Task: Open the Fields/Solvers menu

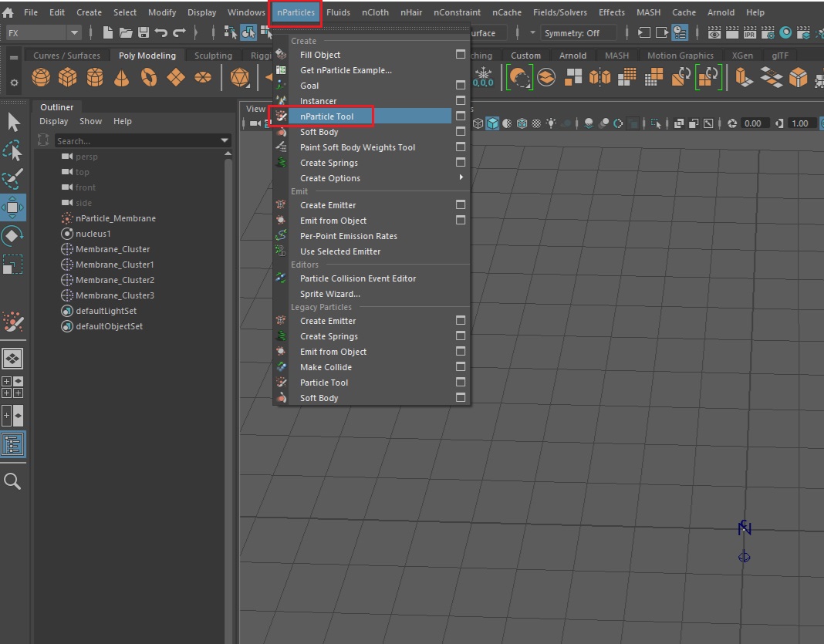Action: tap(559, 12)
